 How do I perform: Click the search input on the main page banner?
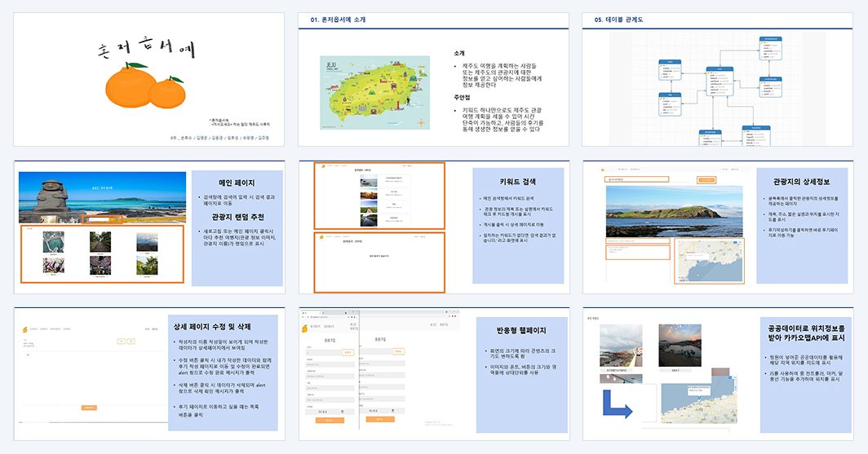pyautogui.click(x=97, y=219)
